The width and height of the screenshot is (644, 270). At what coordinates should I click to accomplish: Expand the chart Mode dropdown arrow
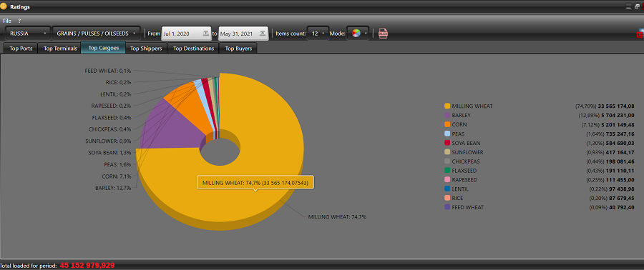(x=365, y=34)
